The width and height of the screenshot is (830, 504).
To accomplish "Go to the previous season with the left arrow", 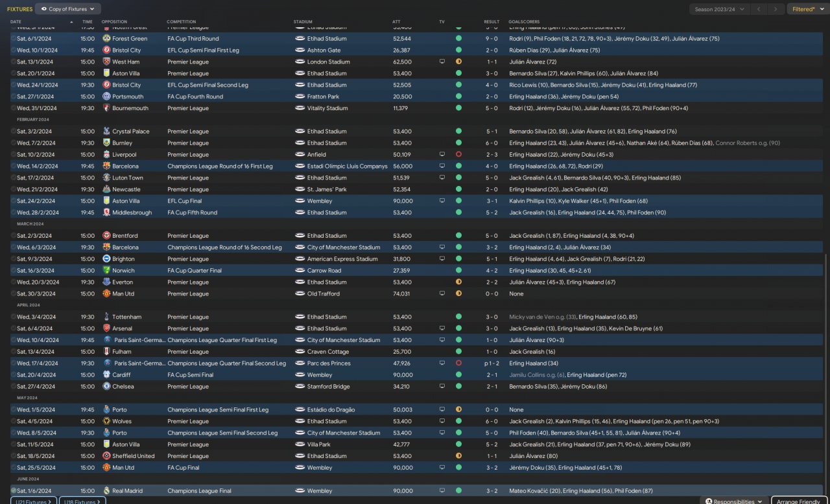I will click(759, 9).
